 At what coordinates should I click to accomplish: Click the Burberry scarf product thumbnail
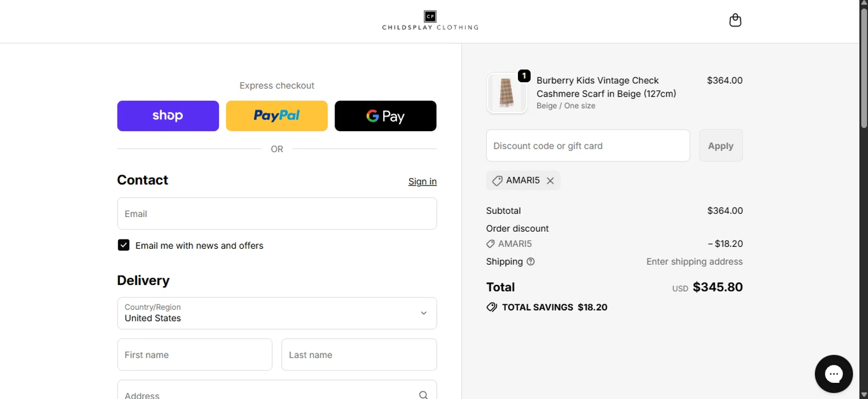click(x=506, y=93)
